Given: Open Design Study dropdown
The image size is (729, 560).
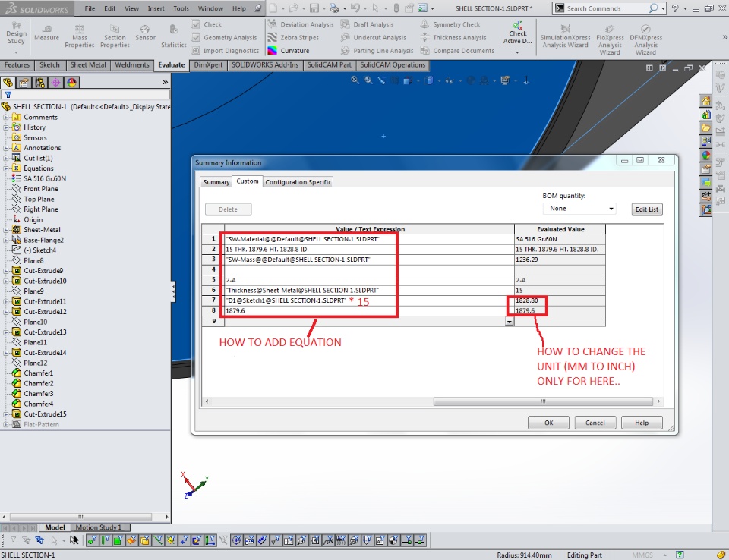Looking at the screenshot, I should [x=16, y=53].
